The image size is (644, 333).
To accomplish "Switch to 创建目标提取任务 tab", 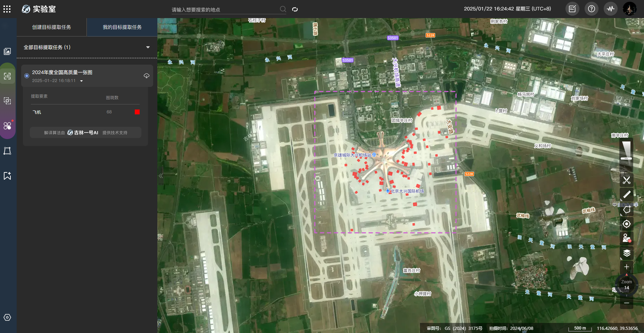I will click(51, 27).
